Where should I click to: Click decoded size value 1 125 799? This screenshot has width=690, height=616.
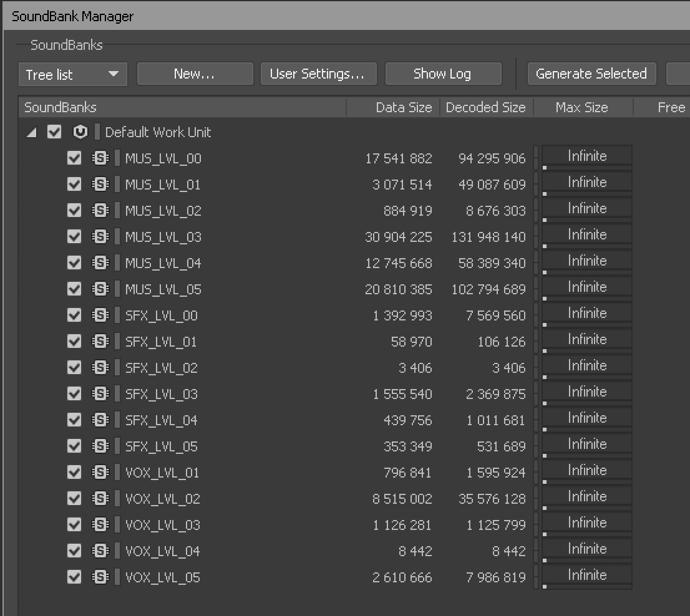point(496,525)
